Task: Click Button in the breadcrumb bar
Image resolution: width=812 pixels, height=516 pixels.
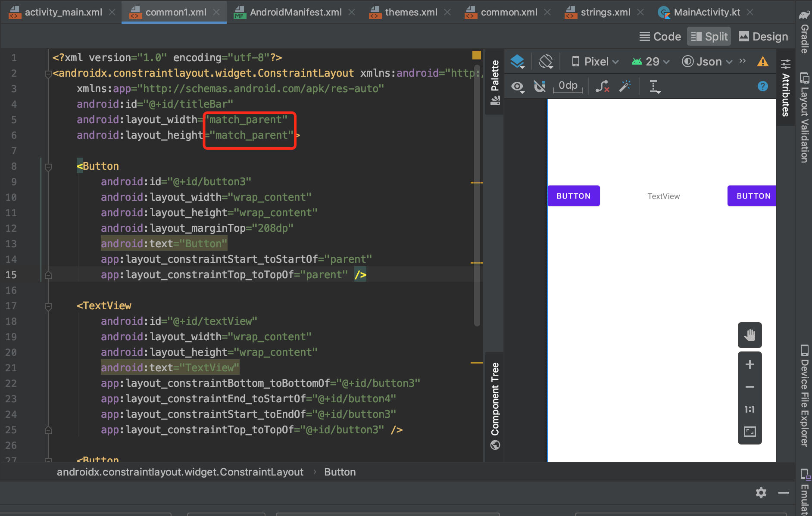Action: 340,472
